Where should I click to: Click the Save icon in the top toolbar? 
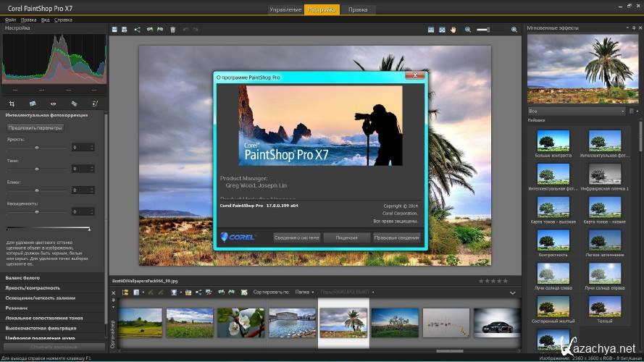pos(114,30)
